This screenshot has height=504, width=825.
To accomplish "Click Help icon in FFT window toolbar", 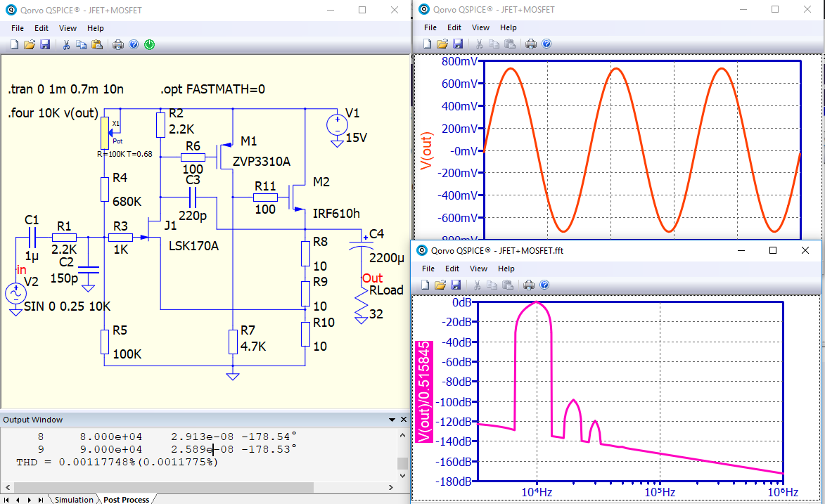I will point(544,285).
